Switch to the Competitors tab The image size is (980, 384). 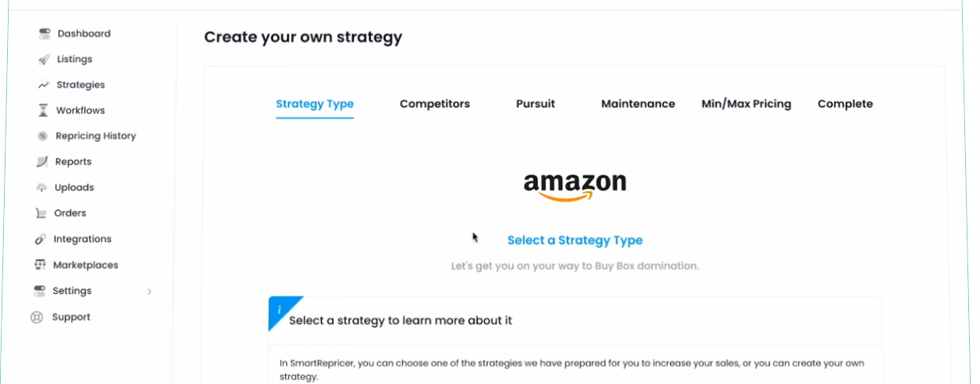tap(434, 104)
